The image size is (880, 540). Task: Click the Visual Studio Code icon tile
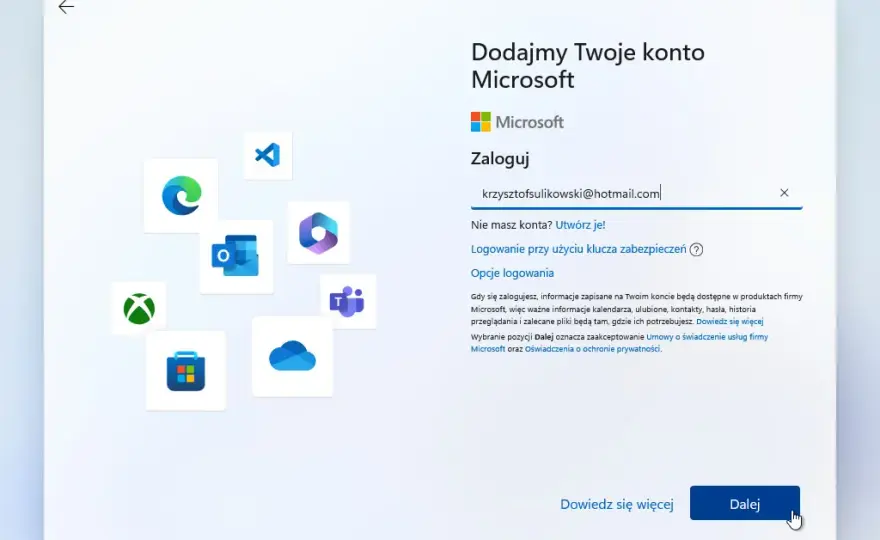point(268,155)
